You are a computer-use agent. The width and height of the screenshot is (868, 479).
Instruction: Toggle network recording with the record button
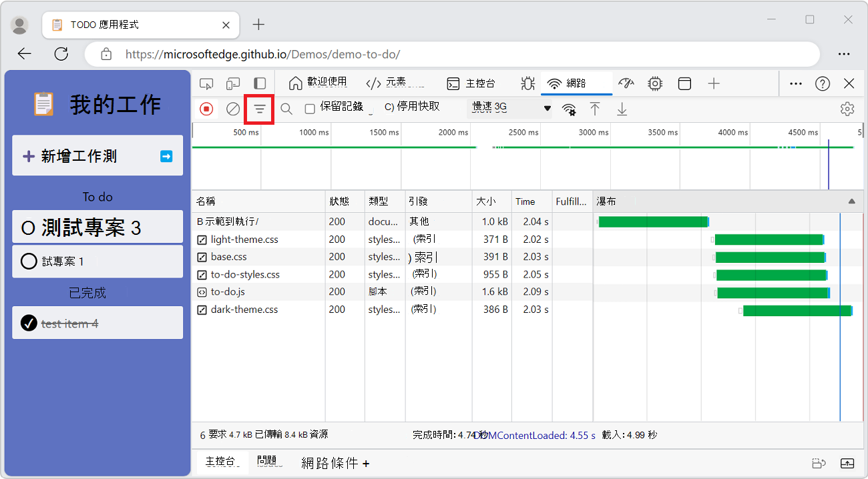point(206,108)
